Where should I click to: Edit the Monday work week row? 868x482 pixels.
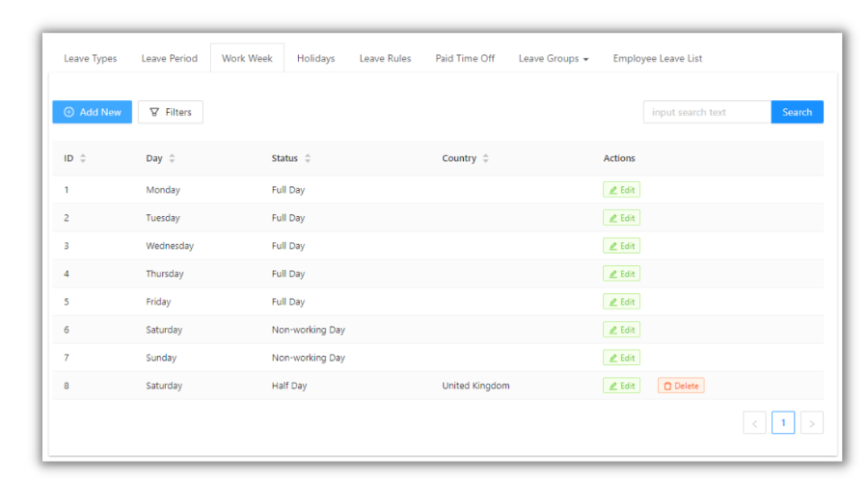[621, 191]
